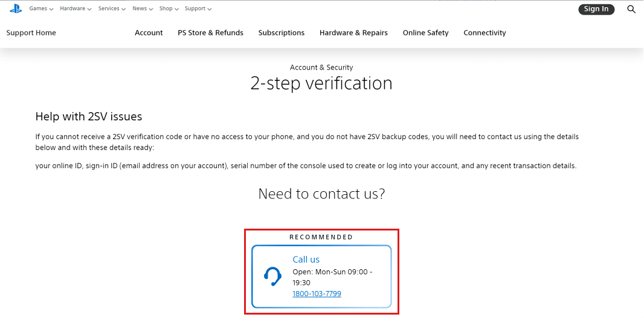Click the RECOMMENDED label
644x317 pixels.
coord(321,237)
